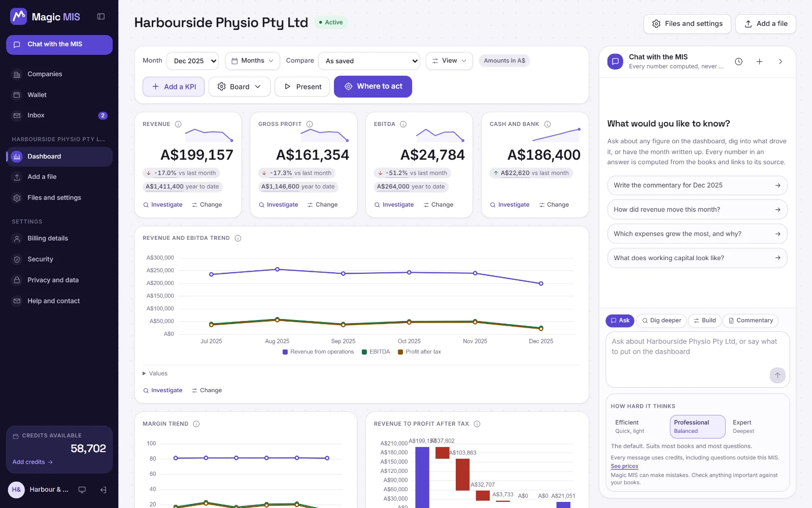
Task: Investigate the Revenue and EBITDA trend chart
Action: tap(163, 391)
